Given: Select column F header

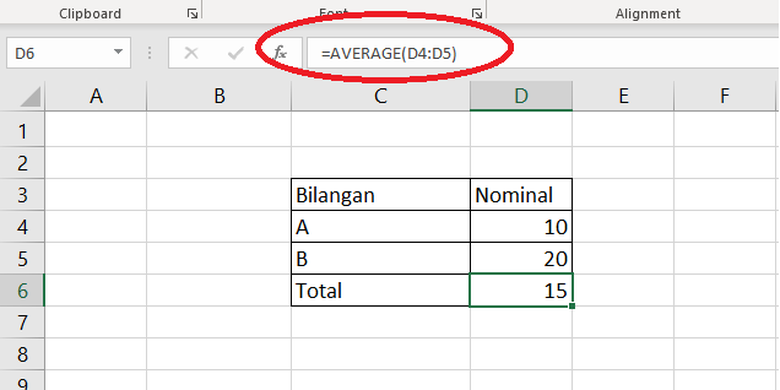Looking at the screenshot, I should 725,96.
